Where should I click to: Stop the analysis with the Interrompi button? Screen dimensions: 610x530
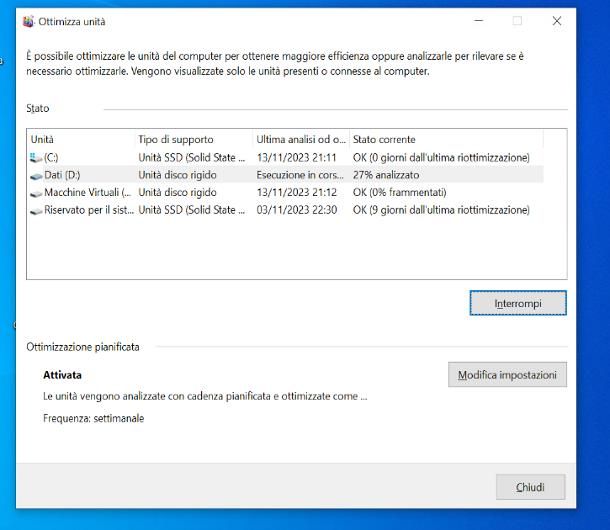[518, 303]
